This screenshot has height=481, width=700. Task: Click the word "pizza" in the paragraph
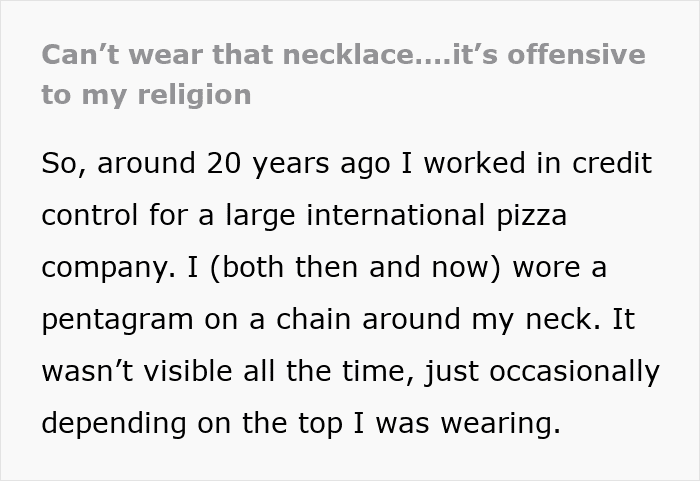[x=532, y=216]
